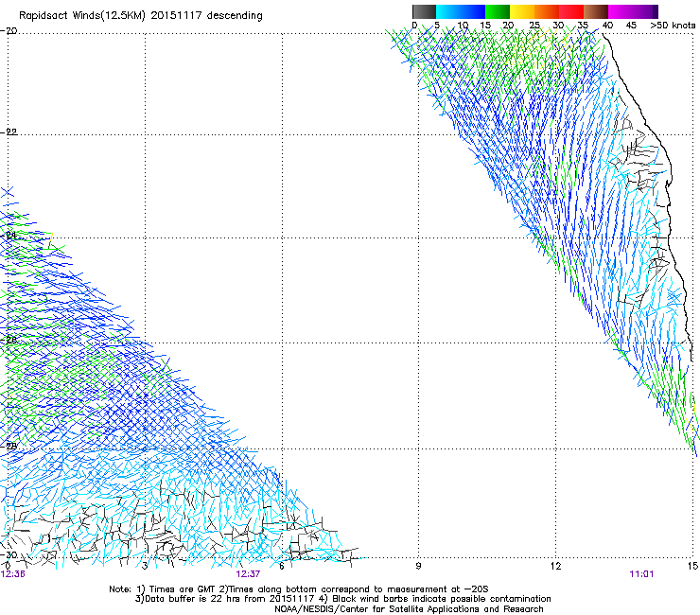Image resolution: width=700 pixels, height=615 pixels.
Task: Click the '-30' latitude axis label
Action: 9,554
